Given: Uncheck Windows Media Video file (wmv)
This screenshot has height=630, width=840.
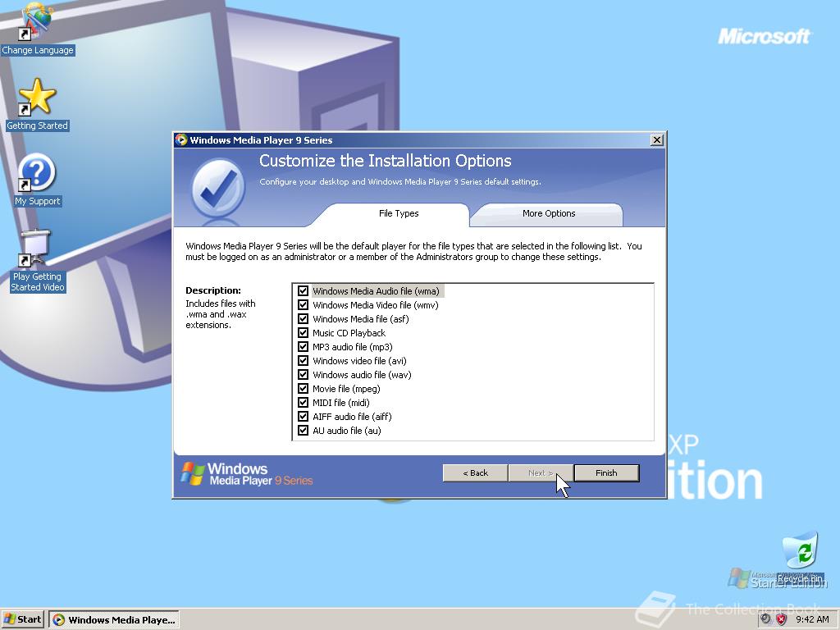Looking at the screenshot, I should click(304, 305).
